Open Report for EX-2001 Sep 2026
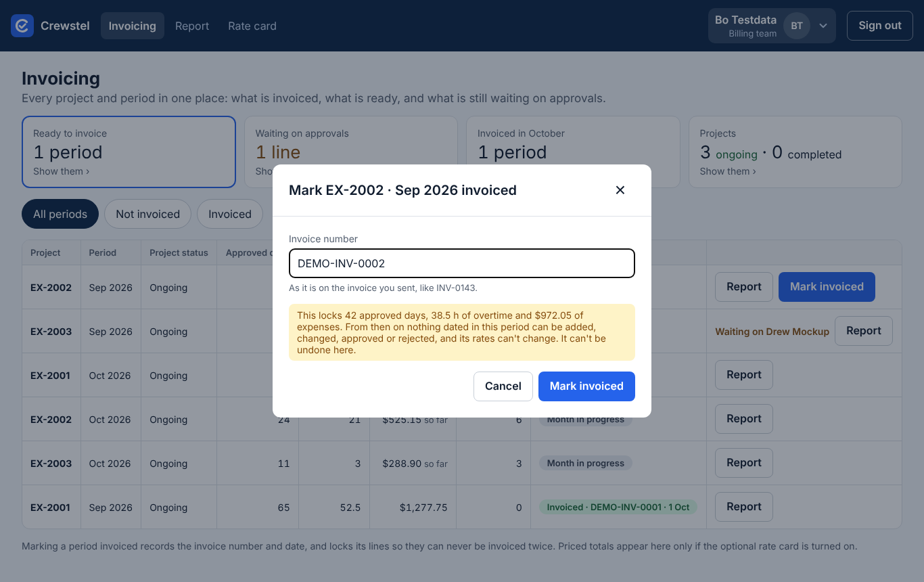Viewport: 924px width, 582px height. (744, 507)
